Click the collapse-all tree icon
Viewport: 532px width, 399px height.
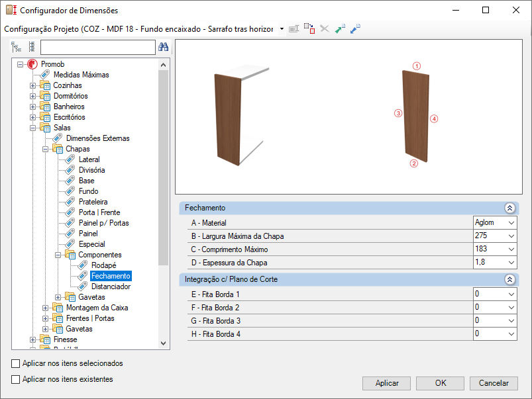coord(32,47)
